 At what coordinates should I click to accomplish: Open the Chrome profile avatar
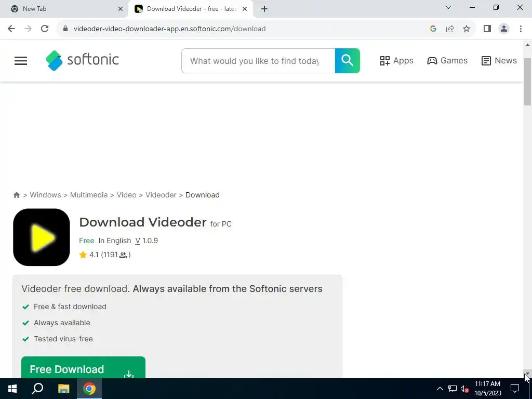(504, 29)
